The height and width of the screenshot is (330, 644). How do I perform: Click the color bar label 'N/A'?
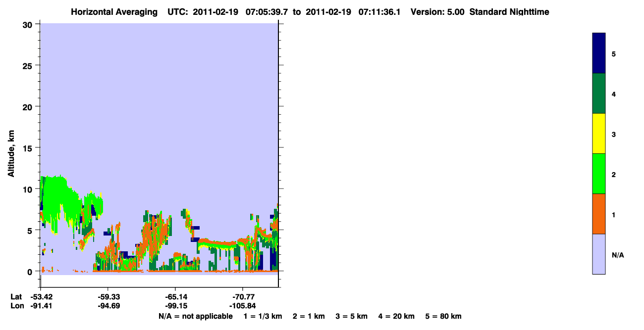[x=617, y=255]
